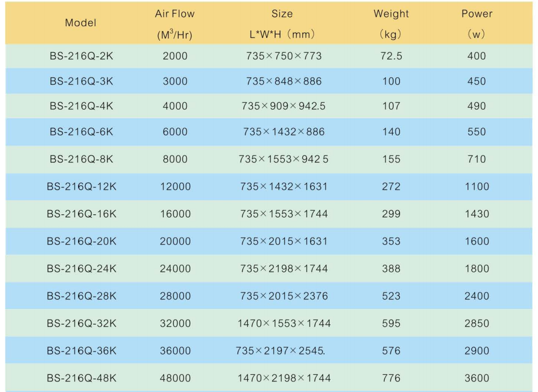Viewport: 538px width, 392px height.
Task: Click the BS-216Q-48K model name
Action: pos(82,378)
